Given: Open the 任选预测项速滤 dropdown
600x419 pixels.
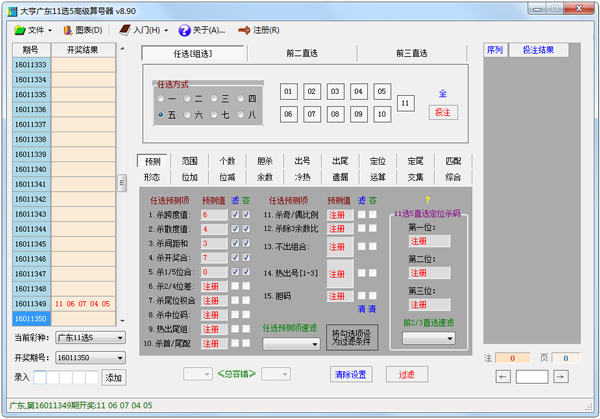Looking at the screenshot, I should click(x=291, y=344).
